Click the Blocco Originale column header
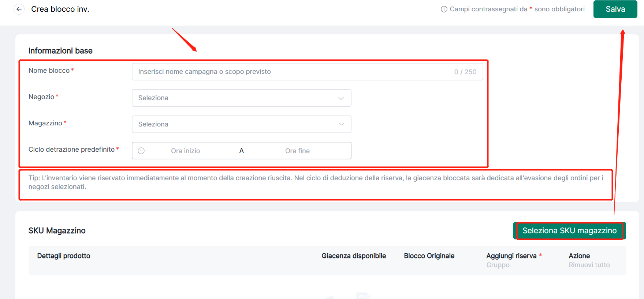Screen dimensions: 644x299 click(x=429, y=256)
